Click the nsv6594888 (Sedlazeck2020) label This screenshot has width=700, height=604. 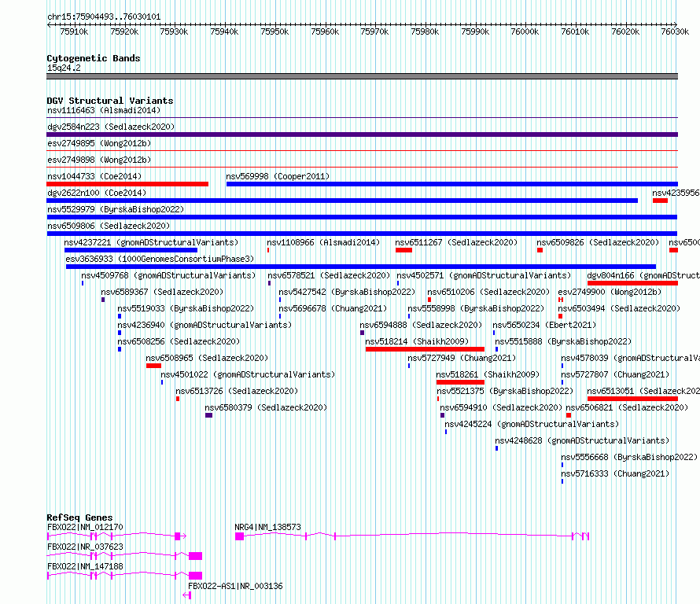coord(421,325)
